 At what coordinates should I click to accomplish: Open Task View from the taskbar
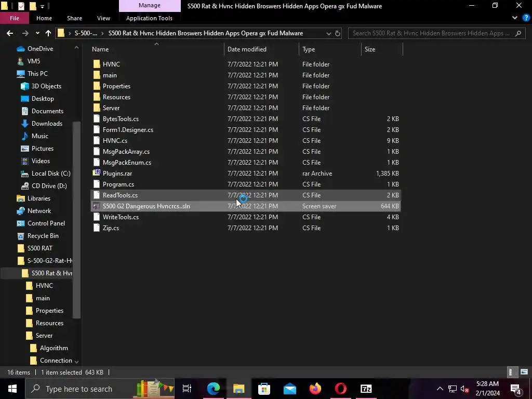point(187,389)
